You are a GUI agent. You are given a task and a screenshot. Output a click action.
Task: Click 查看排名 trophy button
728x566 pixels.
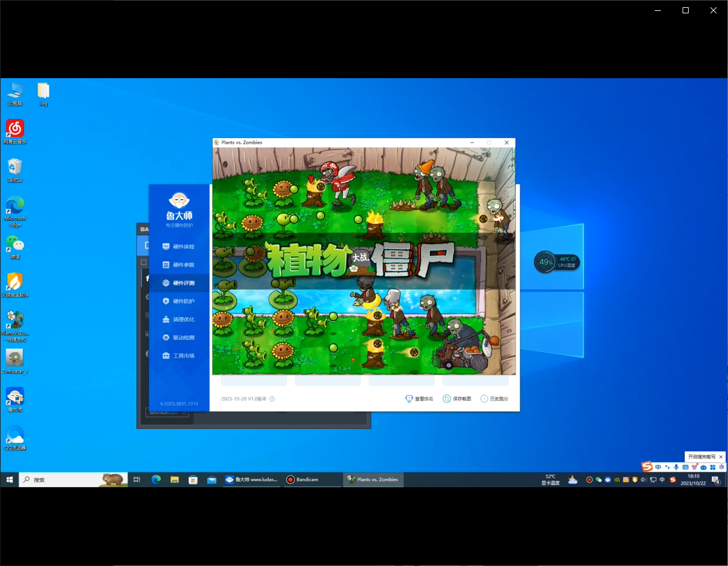(419, 399)
